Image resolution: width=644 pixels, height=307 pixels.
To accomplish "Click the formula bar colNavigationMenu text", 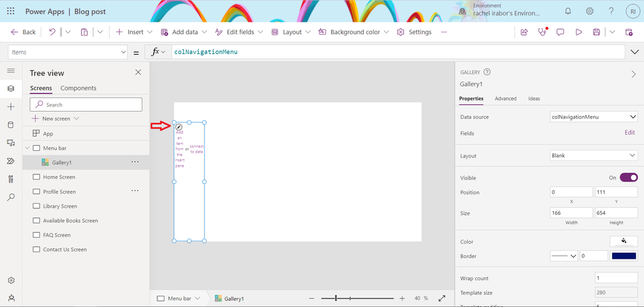I will click(206, 52).
